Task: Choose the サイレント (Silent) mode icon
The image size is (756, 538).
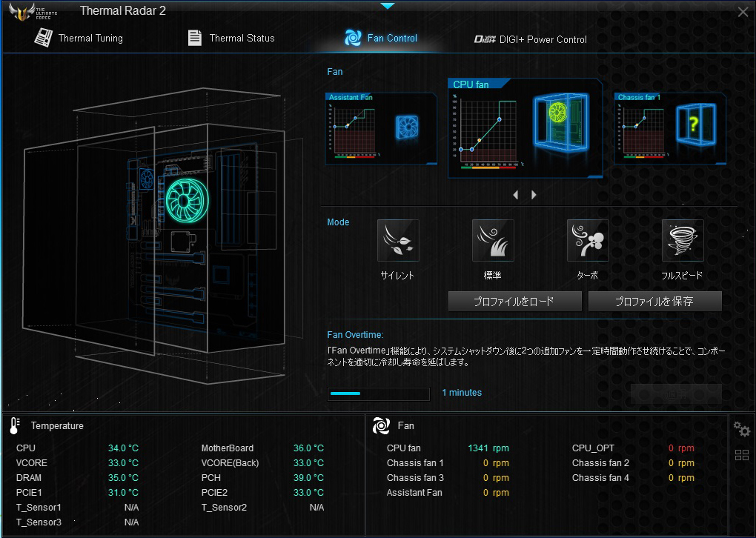Action: pyautogui.click(x=398, y=241)
